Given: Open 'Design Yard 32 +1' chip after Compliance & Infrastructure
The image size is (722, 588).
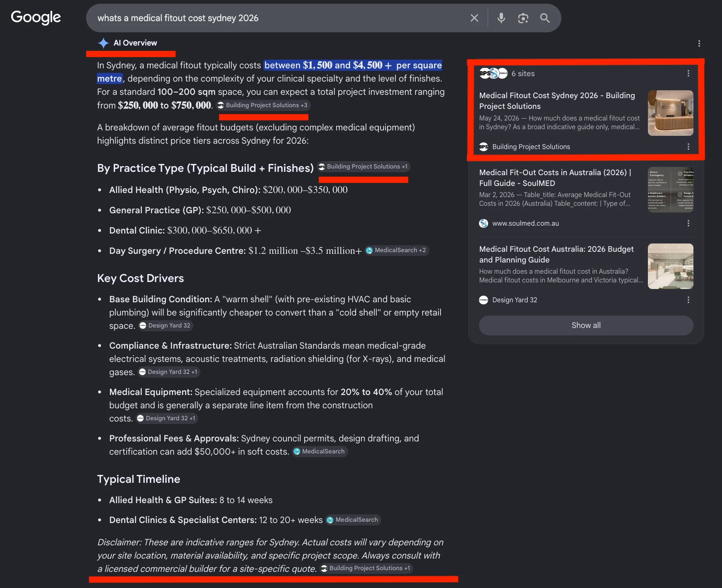Looking at the screenshot, I should click(x=168, y=372).
